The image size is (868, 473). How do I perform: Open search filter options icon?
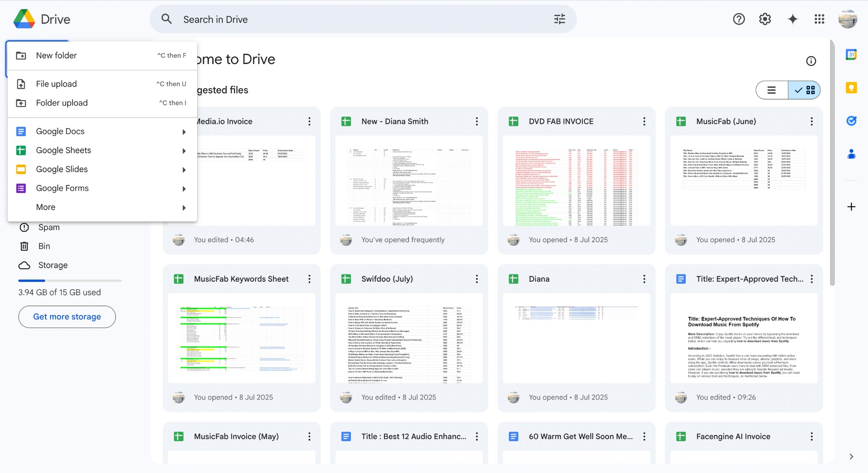(559, 19)
